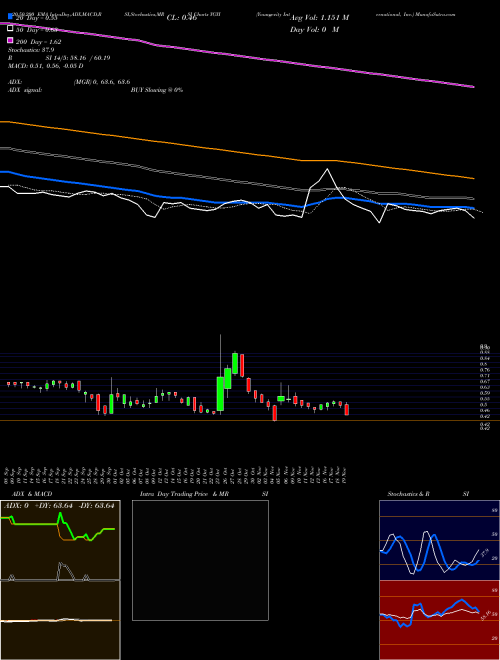Image resolution: width=500 pixels, height=660 pixels.
Task: Click the 'BUY Slowing @ 0%' signal text
Action: pyautogui.click(x=157, y=90)
